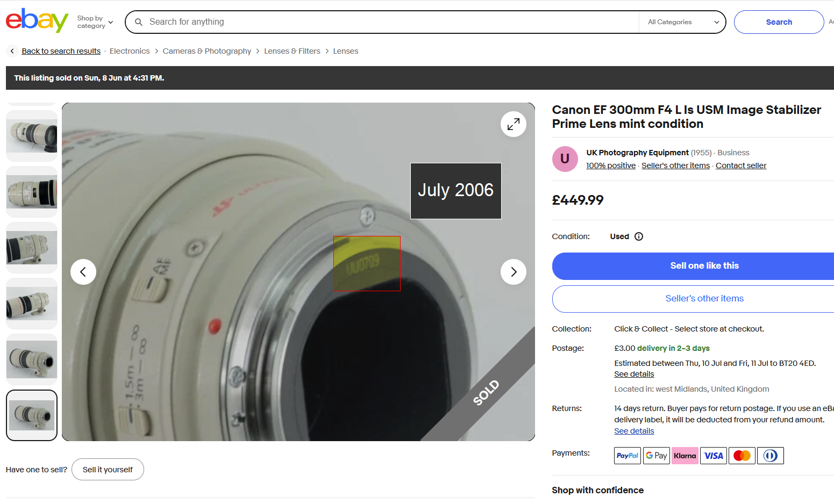Open the Lenses breadcrumb
The width and height of the screenshot is (834, 504).
(x=346, y=51)
